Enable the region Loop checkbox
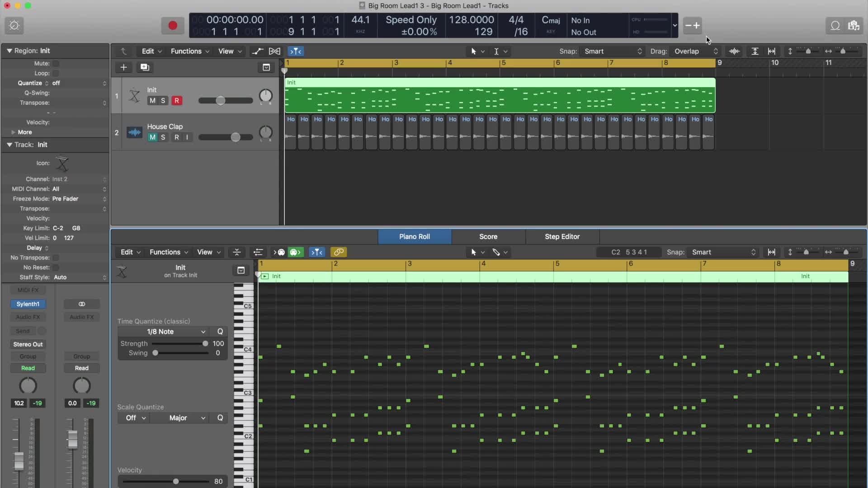Screen dimensions: 868x488 coord(56,73)
